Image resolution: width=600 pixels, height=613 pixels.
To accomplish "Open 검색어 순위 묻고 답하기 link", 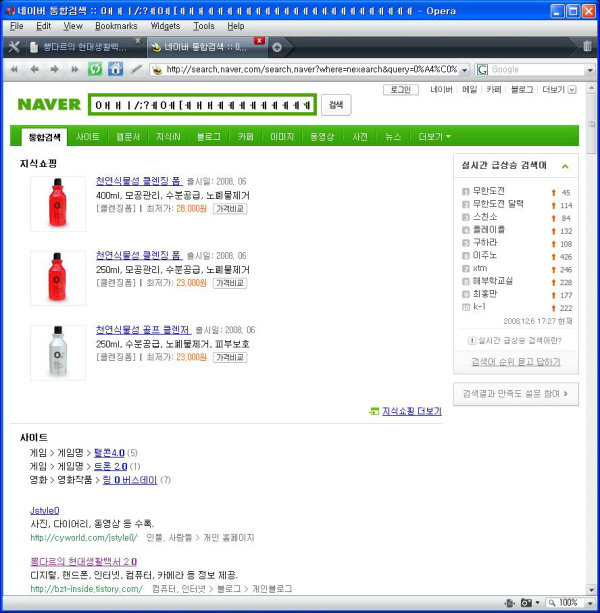I will [x=516, y=362].
